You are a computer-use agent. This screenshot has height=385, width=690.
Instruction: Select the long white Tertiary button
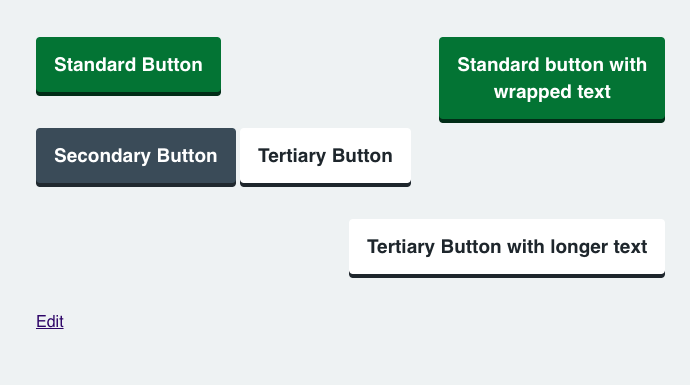[x=507, y=248]
